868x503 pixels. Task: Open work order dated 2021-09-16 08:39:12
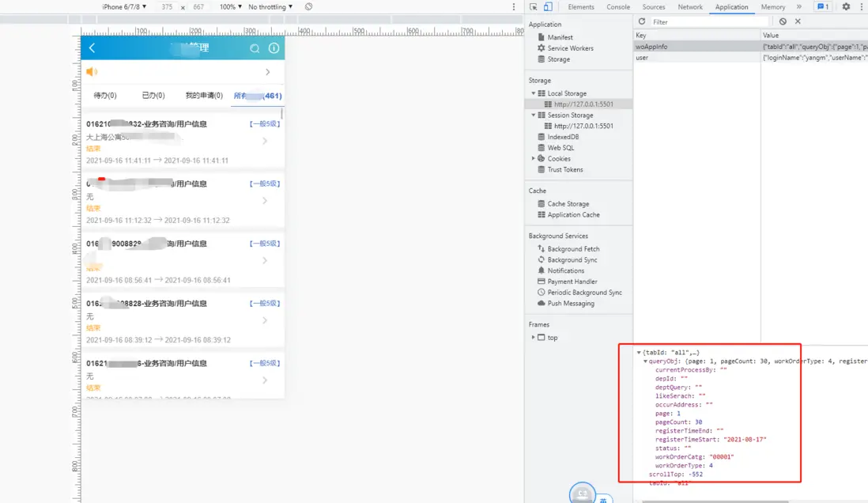[x=183, y=321]
